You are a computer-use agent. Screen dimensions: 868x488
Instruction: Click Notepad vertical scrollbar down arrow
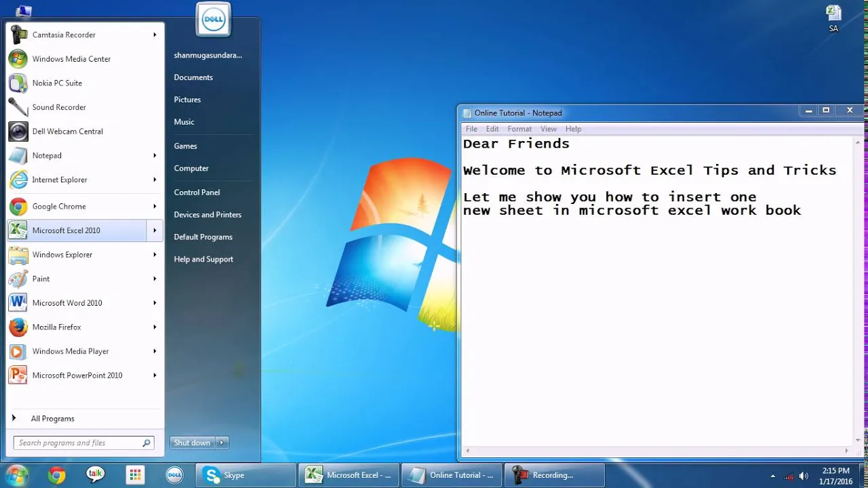pyautogui.click(x=858, y=441)
